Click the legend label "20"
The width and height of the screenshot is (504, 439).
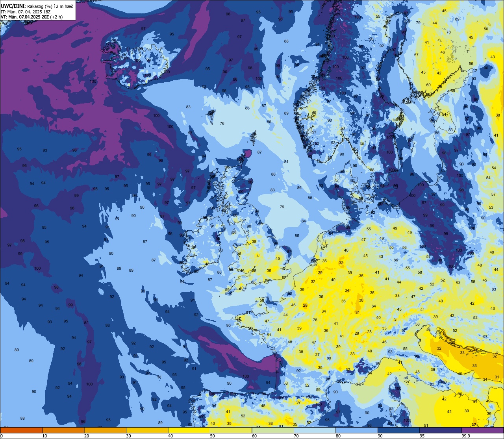click(87, 436)
